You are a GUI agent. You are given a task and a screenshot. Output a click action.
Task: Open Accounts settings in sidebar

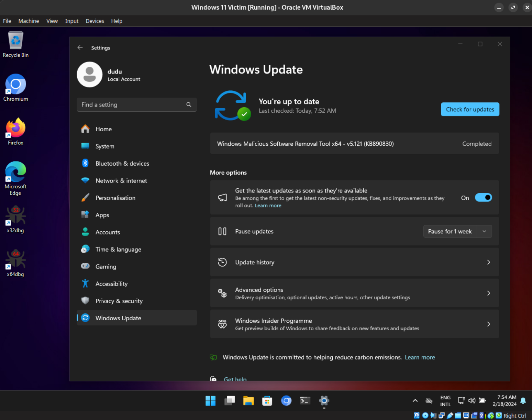point(137,232)
